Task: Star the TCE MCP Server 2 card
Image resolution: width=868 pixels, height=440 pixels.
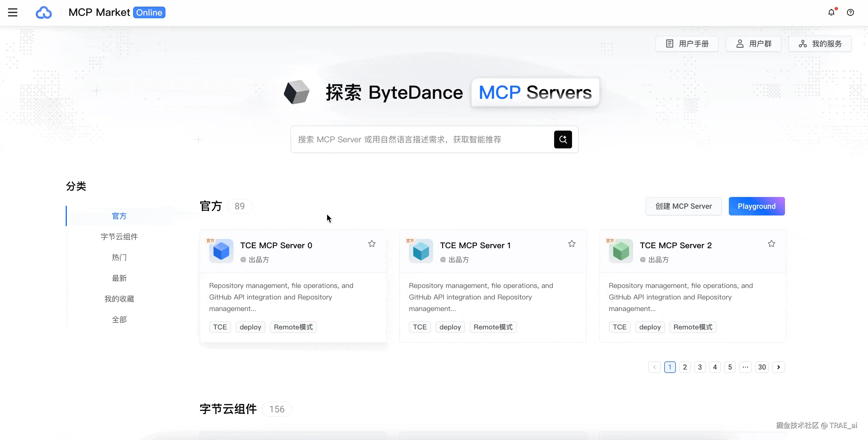Action: tap(771, 244)
